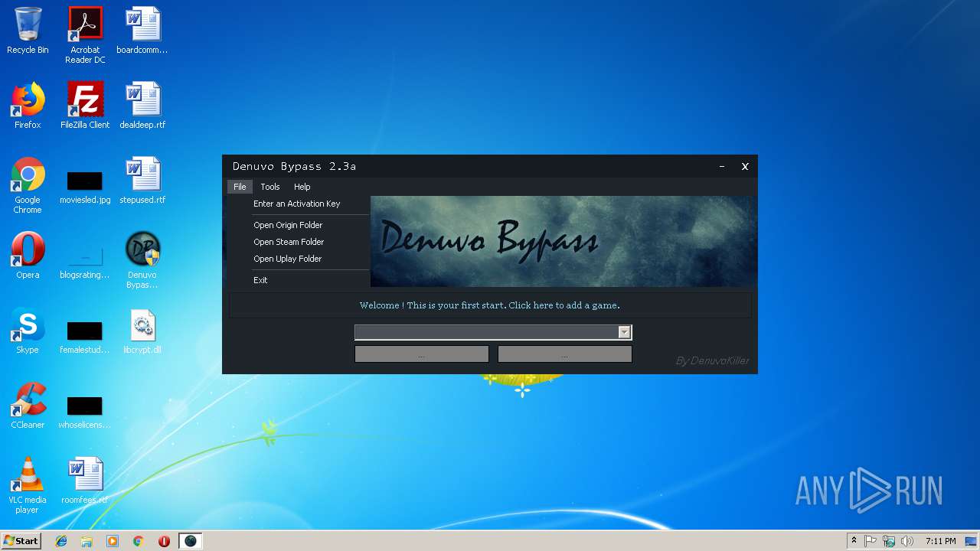
Task: Select Open Origin Folder
Action: [x=288, y=225]
